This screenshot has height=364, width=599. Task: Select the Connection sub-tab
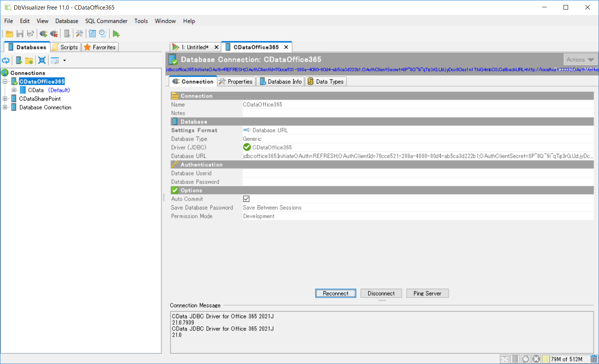tap(193, 81)
